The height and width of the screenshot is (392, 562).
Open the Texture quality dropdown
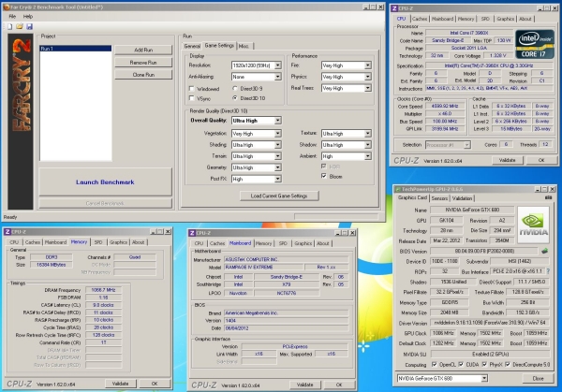pos(368,134)
